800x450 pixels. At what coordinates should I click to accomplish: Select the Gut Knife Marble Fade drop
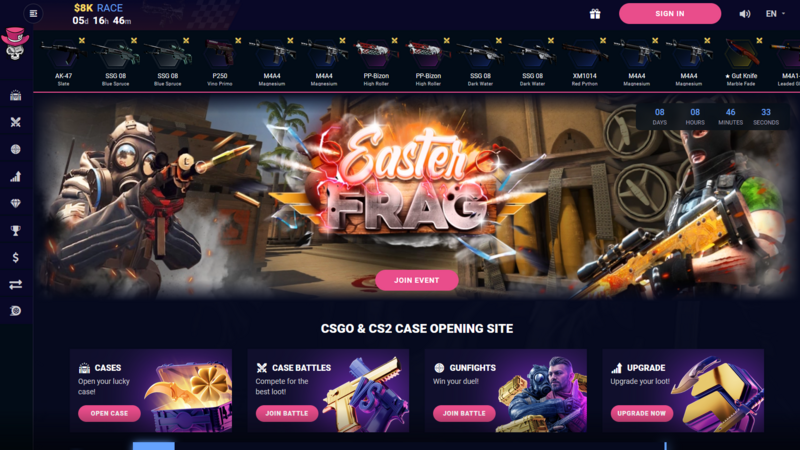coord(741,62)
